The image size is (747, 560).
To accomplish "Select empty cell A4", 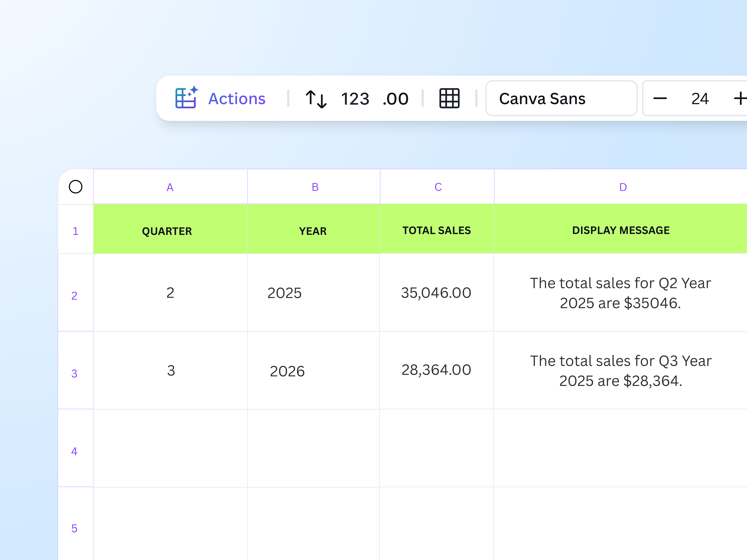I will 170,448.
